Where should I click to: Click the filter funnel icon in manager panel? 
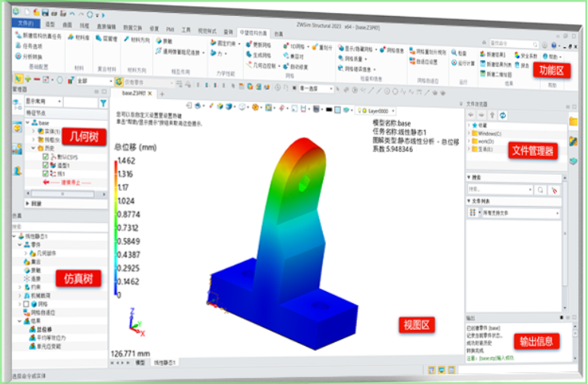tap(103, 102)
